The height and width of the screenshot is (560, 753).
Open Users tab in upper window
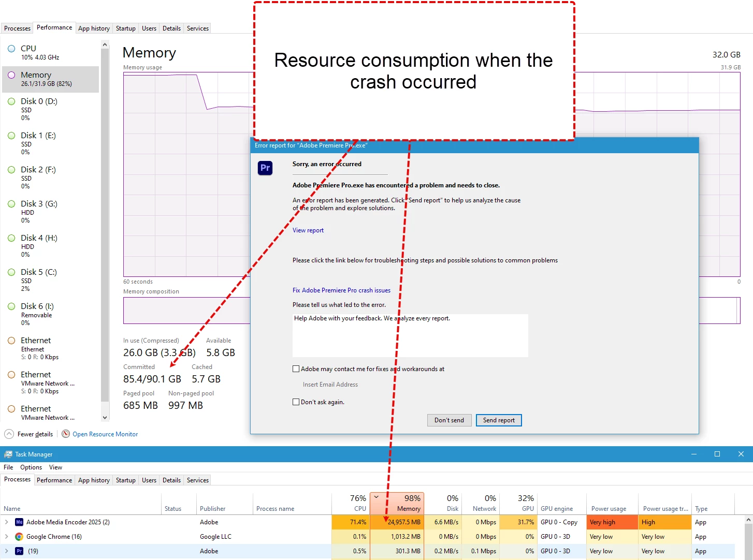coord(149,28)
